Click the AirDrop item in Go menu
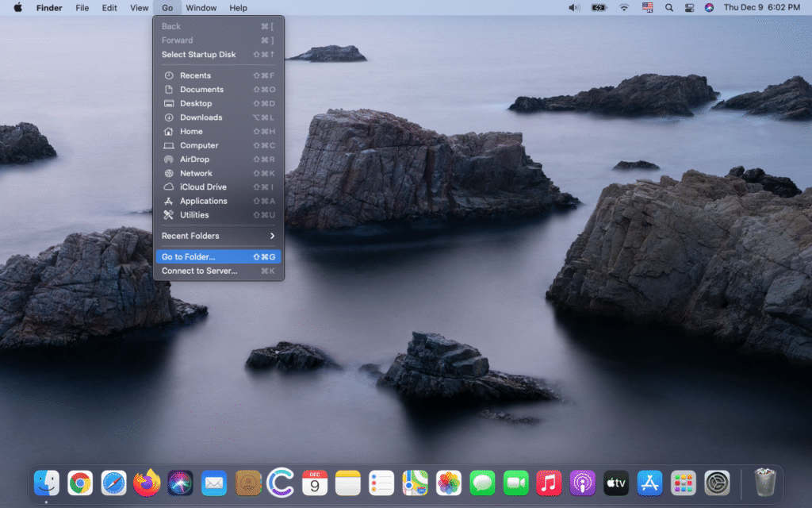812x508 pixels. [x=194, y=159]
